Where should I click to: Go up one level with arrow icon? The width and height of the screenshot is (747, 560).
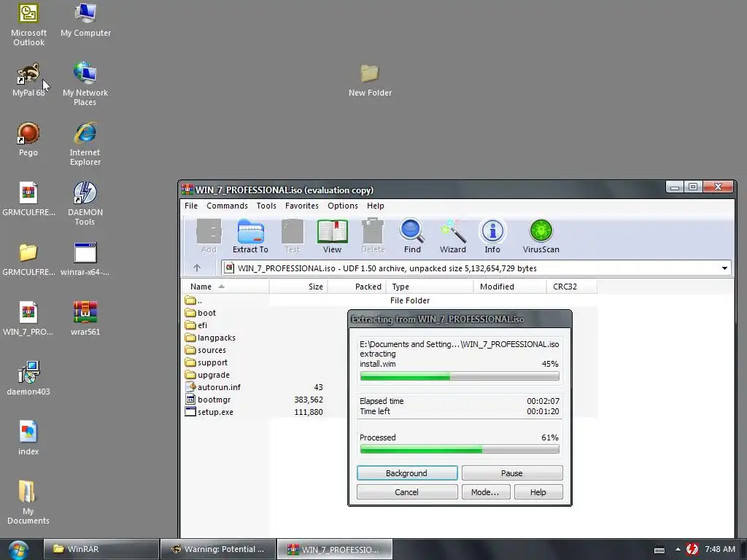pyautogui.click(x=197, y=268)
